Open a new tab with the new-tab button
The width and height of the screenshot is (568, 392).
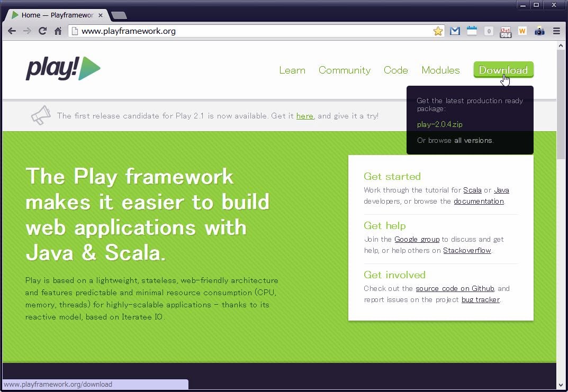click(119, 15)
